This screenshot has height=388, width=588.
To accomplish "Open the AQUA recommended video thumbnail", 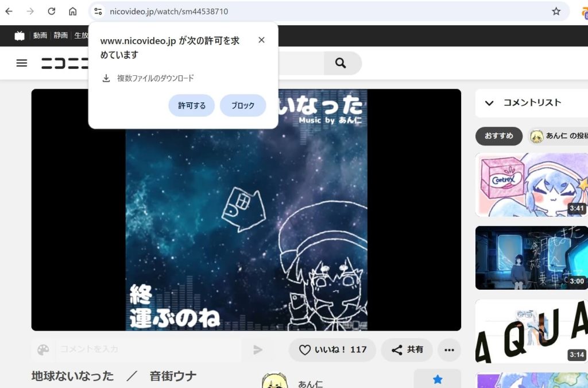I will (x=532, y=331).
